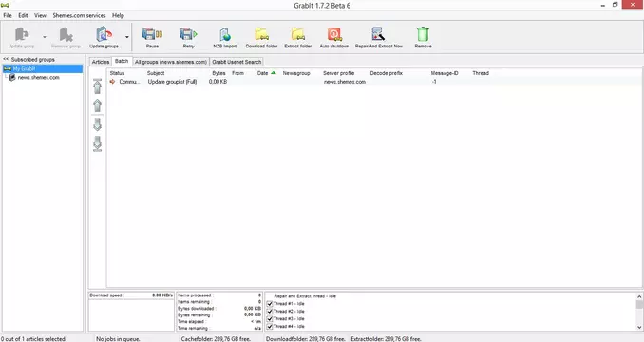Viewport: 644px width, 342px height.
Task: Sort by the Subject column header
Action: pyautogui.click(x=156, y=73)
